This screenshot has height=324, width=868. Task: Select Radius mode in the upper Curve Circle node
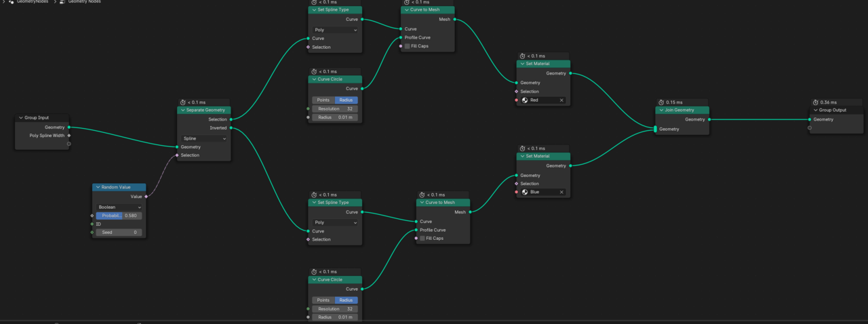click(x=346, y=100)
